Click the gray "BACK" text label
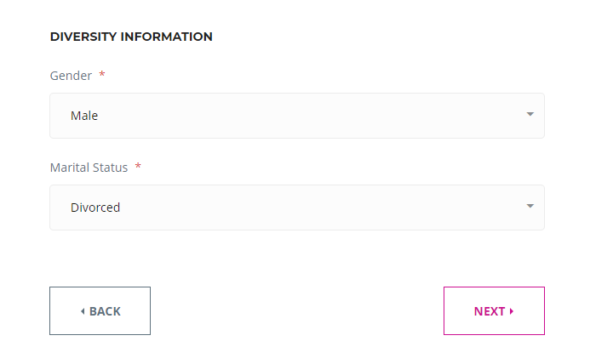 [105, 311]
